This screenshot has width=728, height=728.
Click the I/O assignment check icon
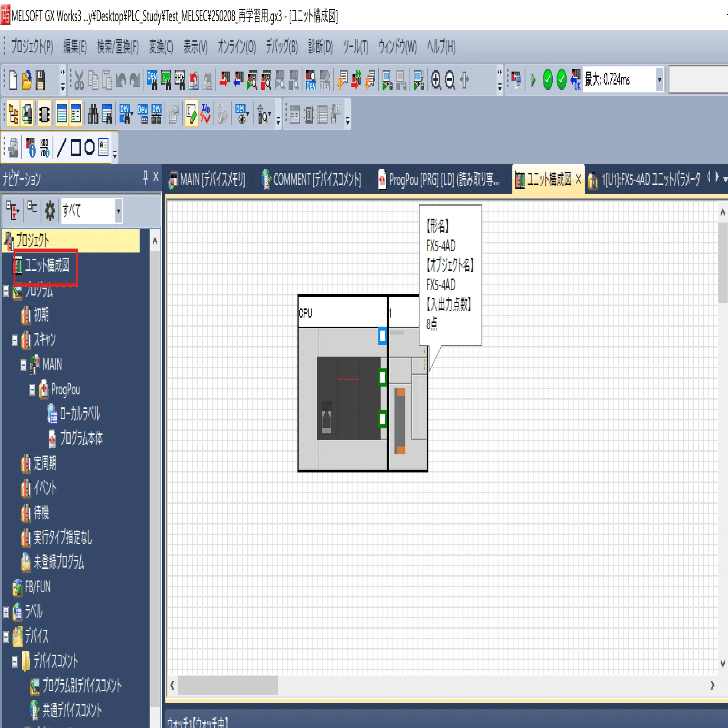tap(206, 114)
